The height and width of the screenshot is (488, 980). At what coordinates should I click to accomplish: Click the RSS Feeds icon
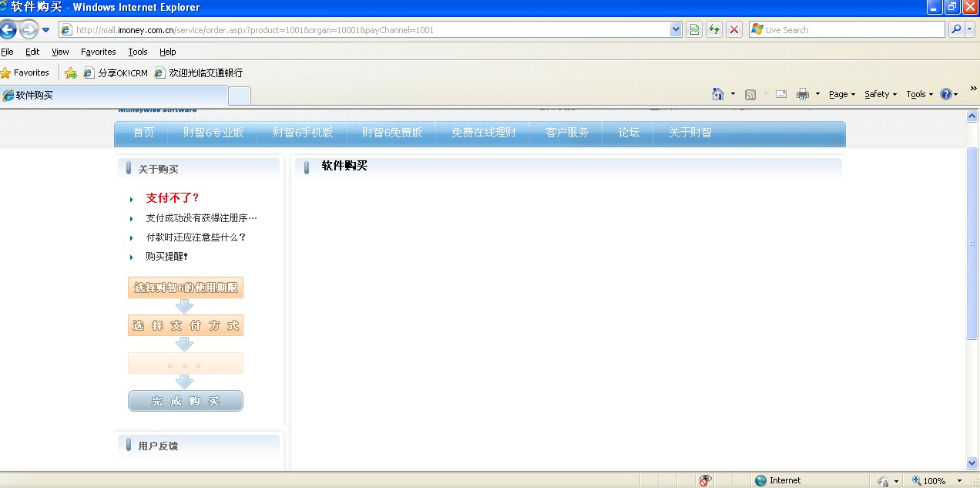(750, 94)
